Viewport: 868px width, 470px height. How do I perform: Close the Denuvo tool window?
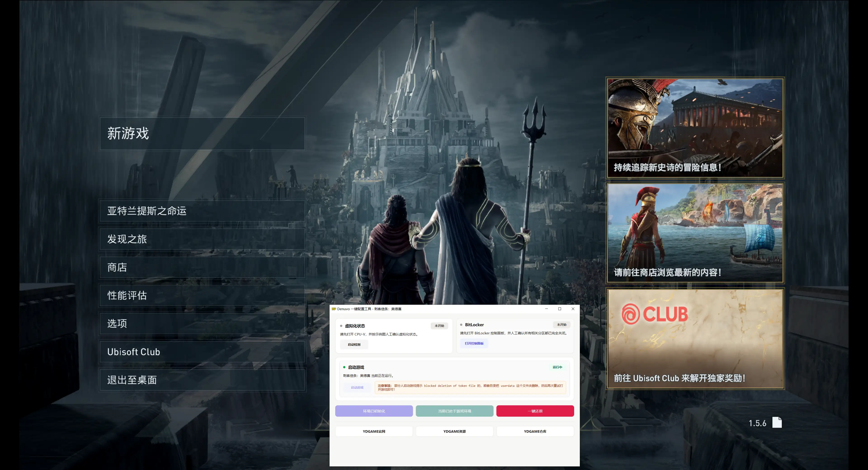click(x=573, y=309)
